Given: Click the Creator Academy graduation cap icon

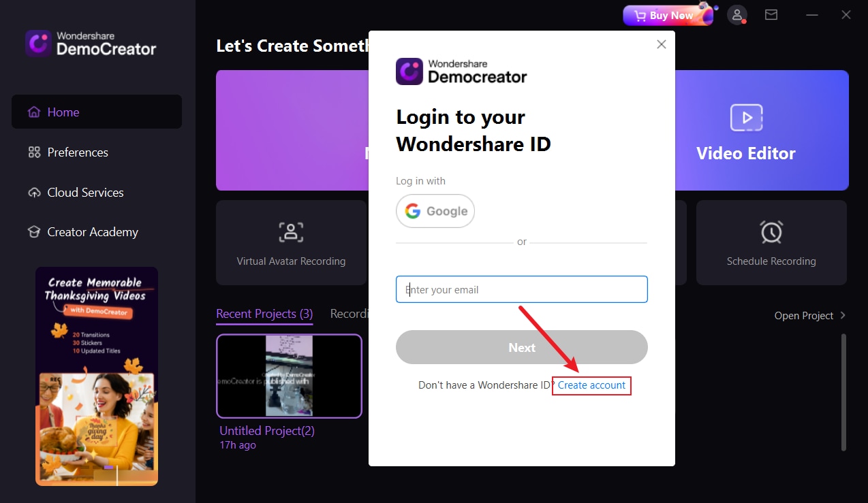Looking at the screenshot, I should pyautogui.click(x=34, y=232).
